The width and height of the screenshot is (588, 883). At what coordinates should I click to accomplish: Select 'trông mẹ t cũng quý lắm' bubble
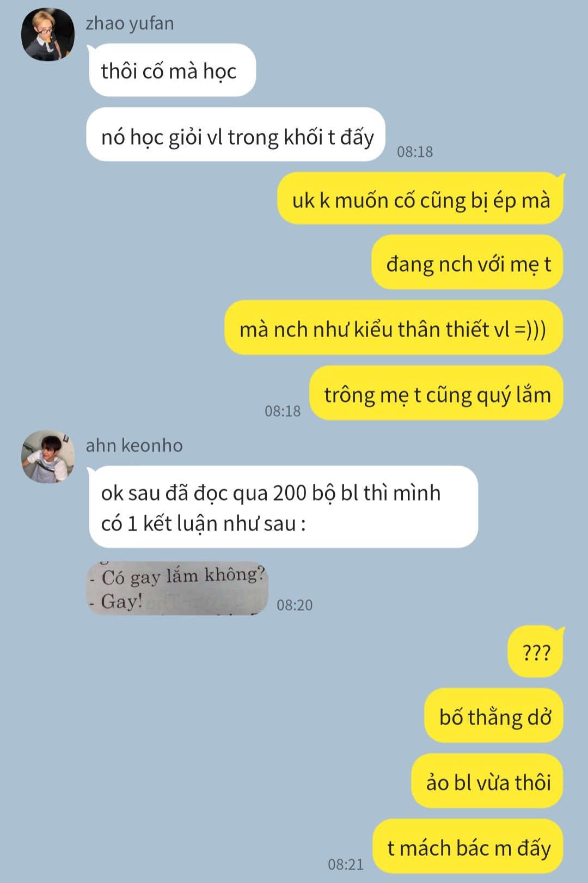[437, 393]
